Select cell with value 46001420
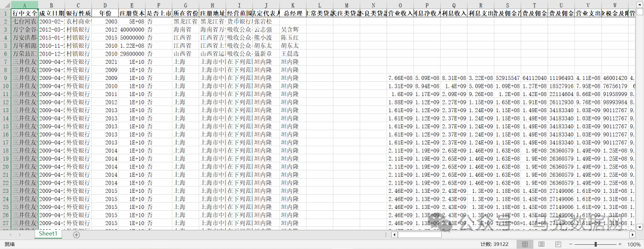The image size is (644, 249). (x=615, y=78)
